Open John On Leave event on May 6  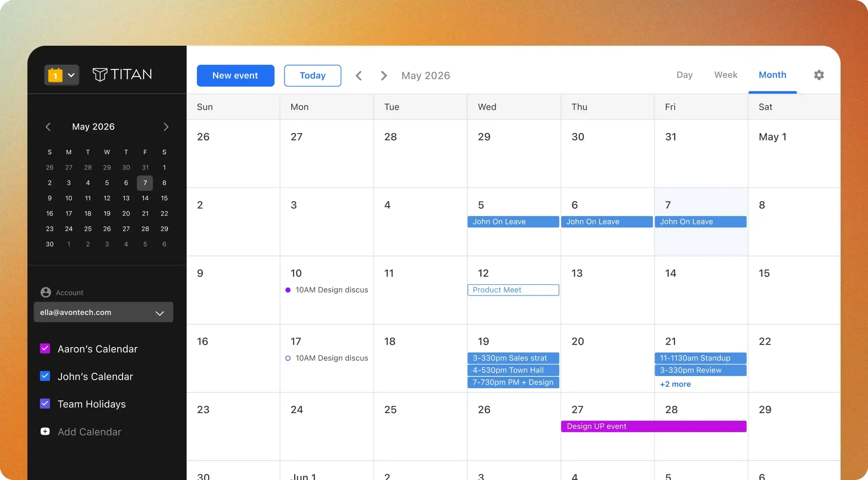pyautogui.click(x=607, y=222)
